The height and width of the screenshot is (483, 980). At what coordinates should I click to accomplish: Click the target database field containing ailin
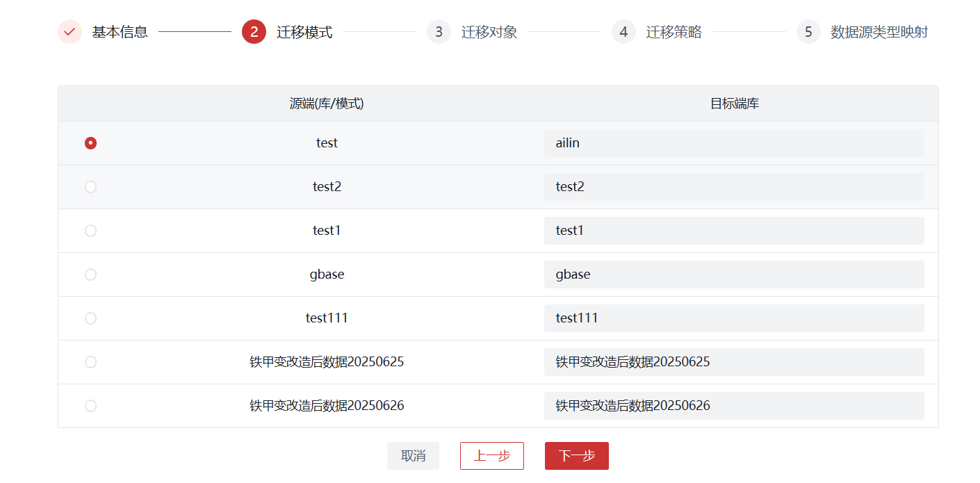tap(733, 143)
